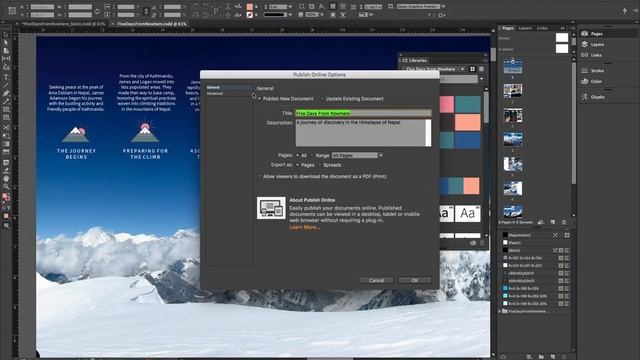640x360 pixels.
Task: Select the Hand tool
Action: coord(6,178)
